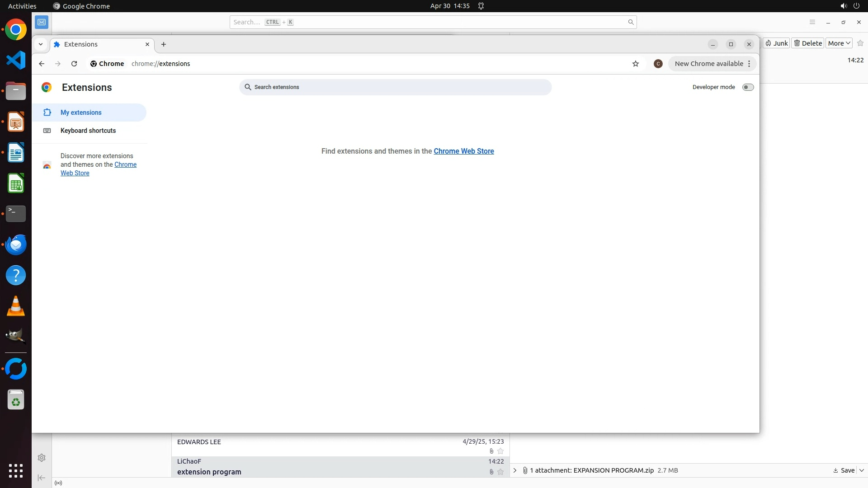The height and width of the screenshot is (488, 868).
Task: Click the Search extensions field
Action: pyautogui.click(x=395, y=87)
